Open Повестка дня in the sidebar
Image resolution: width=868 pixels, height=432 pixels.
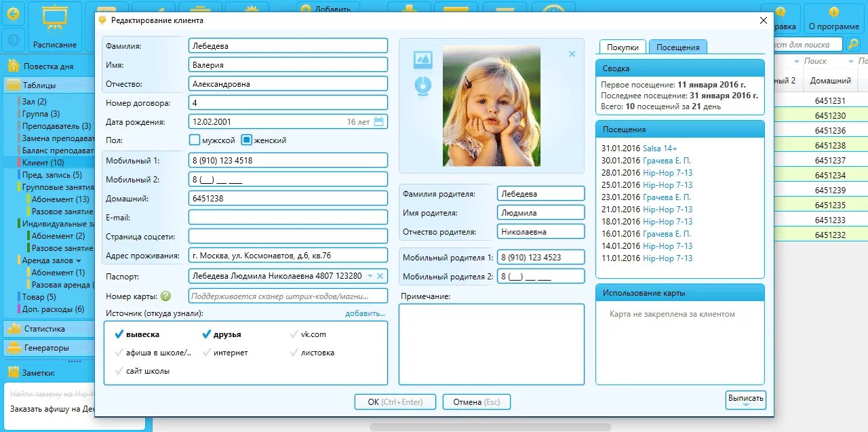pyautogui.click(x=48, y=66)
